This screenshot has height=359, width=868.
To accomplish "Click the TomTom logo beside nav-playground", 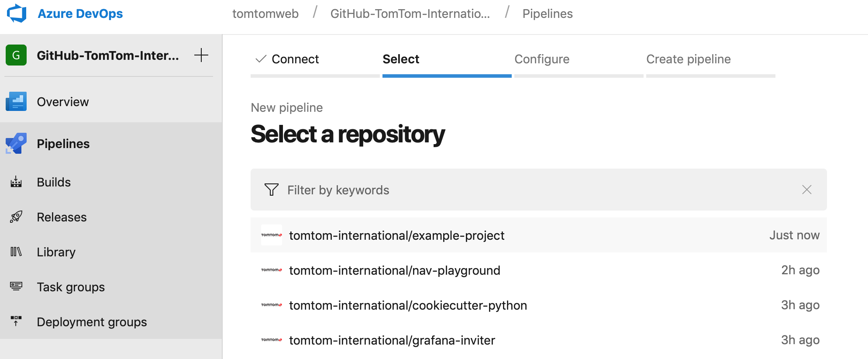I will 272,270.
